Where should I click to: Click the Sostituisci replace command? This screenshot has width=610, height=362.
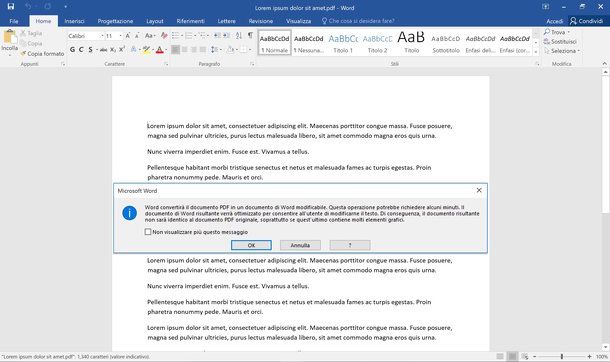point(560,42)
